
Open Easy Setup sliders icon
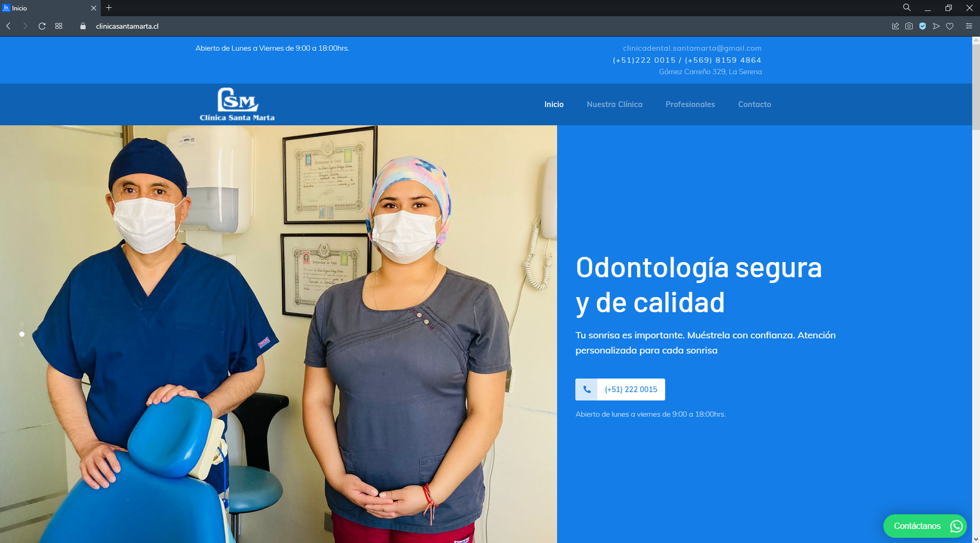click(x=969, y=26)
